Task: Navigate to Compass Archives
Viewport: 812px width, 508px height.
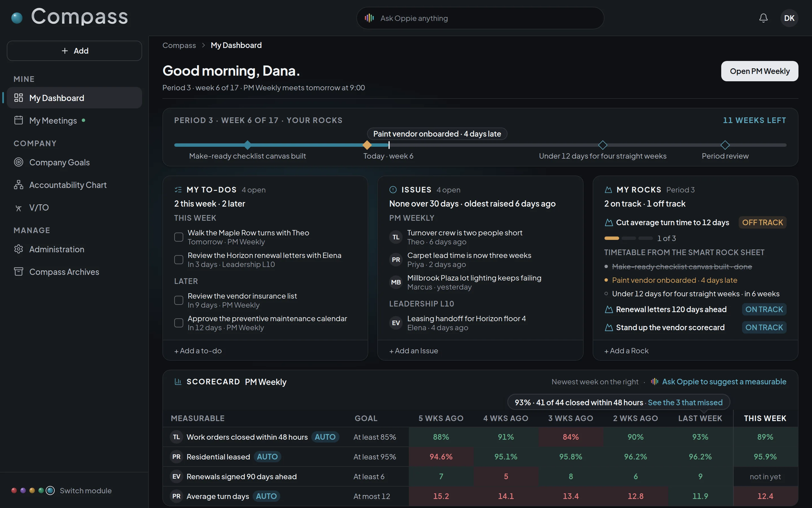Action: pyautogui.click(x=74, y=271)
